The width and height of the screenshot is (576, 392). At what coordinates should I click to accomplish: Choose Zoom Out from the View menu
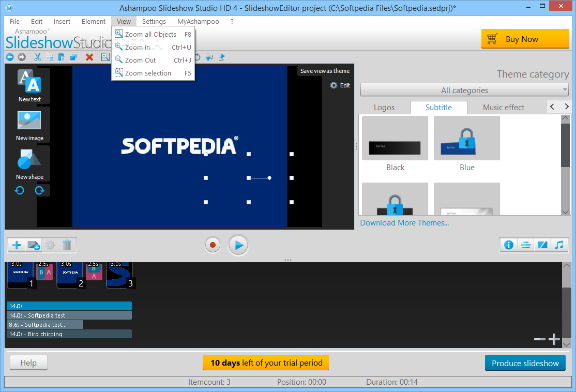[153, 60]
